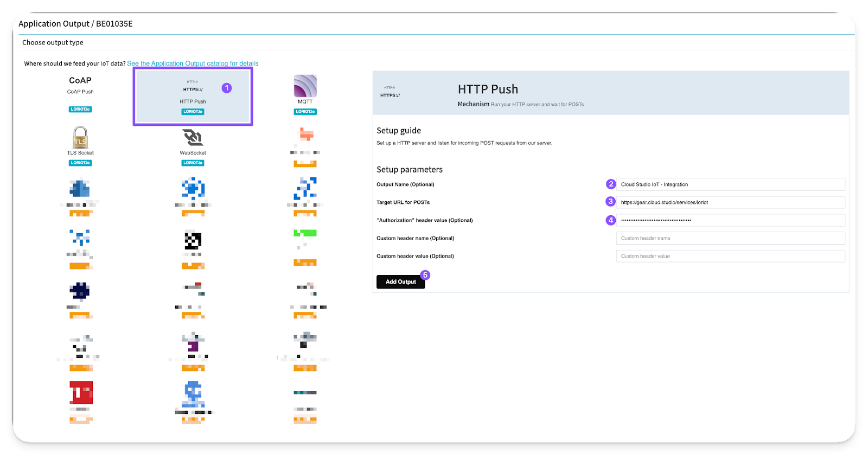Select black pixelated icon below WebSocket
This screenshot has width=868, height=455.
tap(193, 240)
